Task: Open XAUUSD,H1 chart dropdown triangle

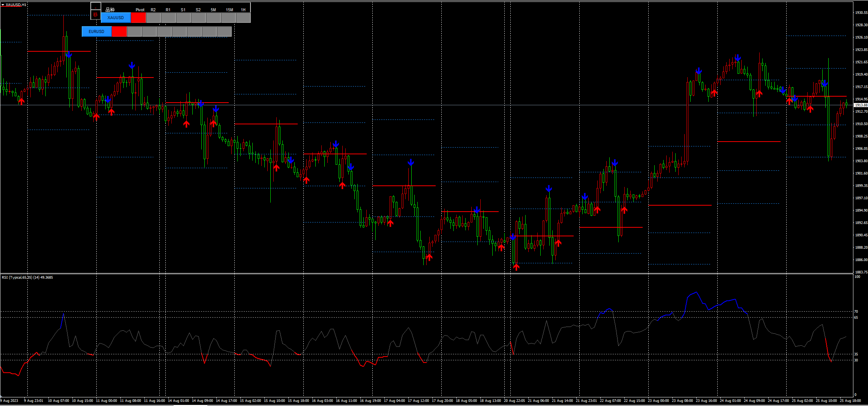Action: coord(3,5)
